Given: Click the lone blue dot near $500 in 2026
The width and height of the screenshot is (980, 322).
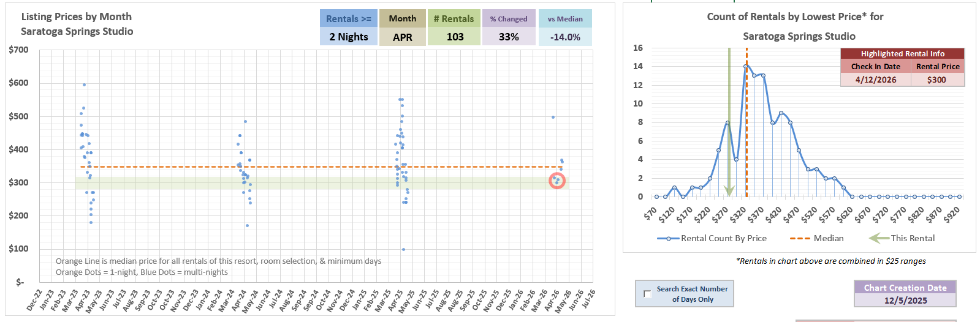Looking at the screenshot, I should pyautogui.click(x=553, y=117).
